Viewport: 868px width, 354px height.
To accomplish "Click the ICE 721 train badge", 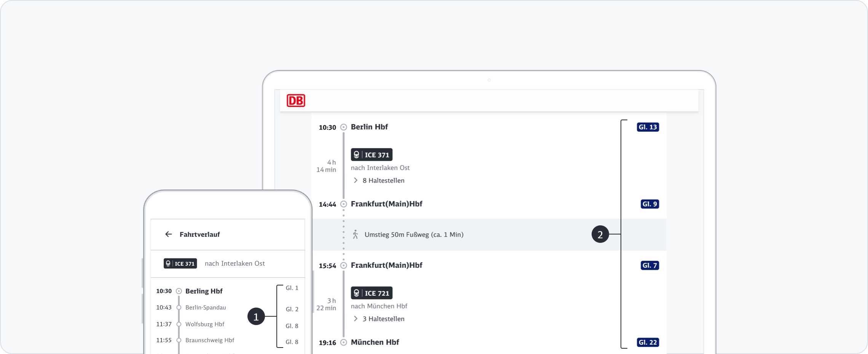I will point(372,293).
